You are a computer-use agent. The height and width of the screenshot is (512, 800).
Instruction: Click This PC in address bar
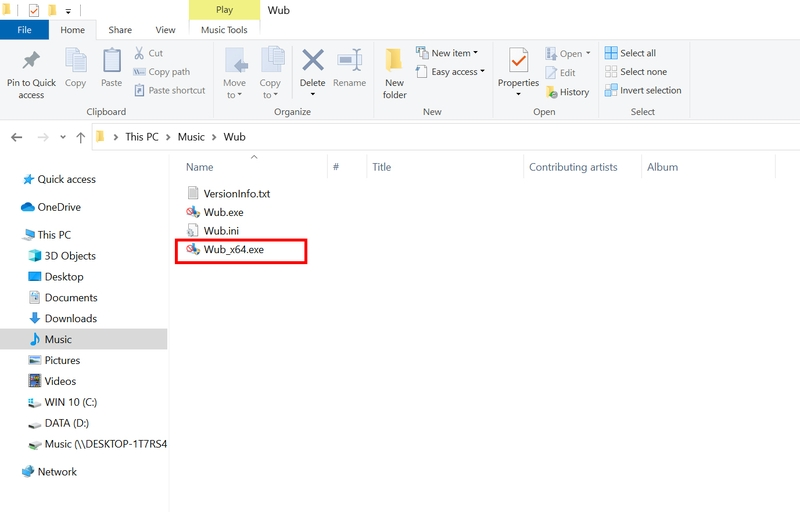tap(142, 137)
